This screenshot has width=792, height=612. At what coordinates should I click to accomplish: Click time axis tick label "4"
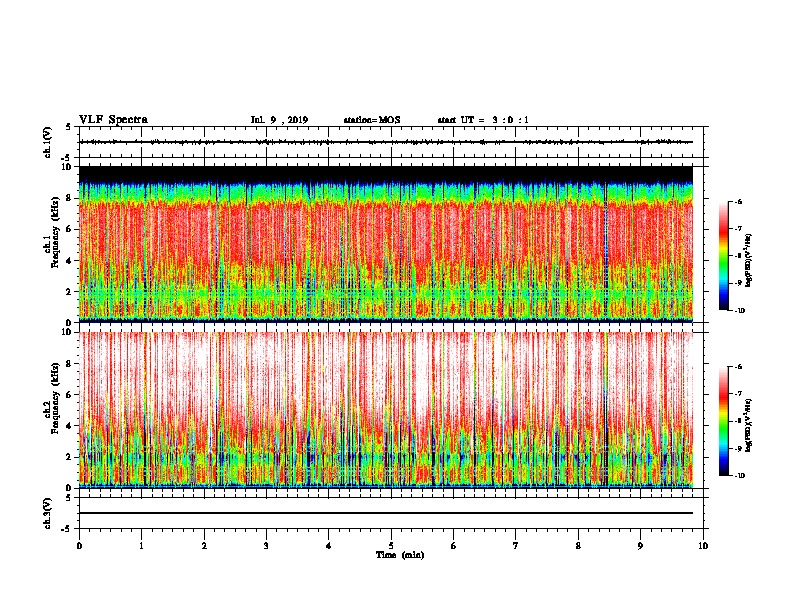pos(329,546)
